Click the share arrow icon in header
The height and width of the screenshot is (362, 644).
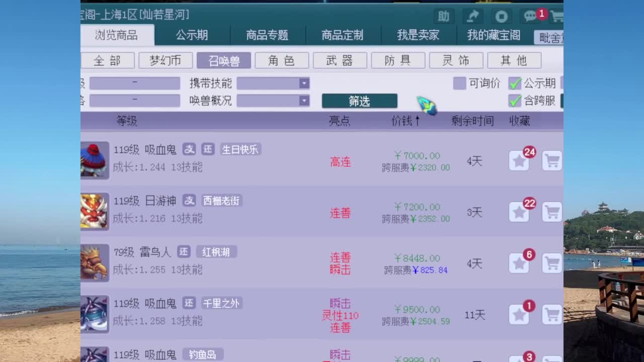[x=472, y=16]
